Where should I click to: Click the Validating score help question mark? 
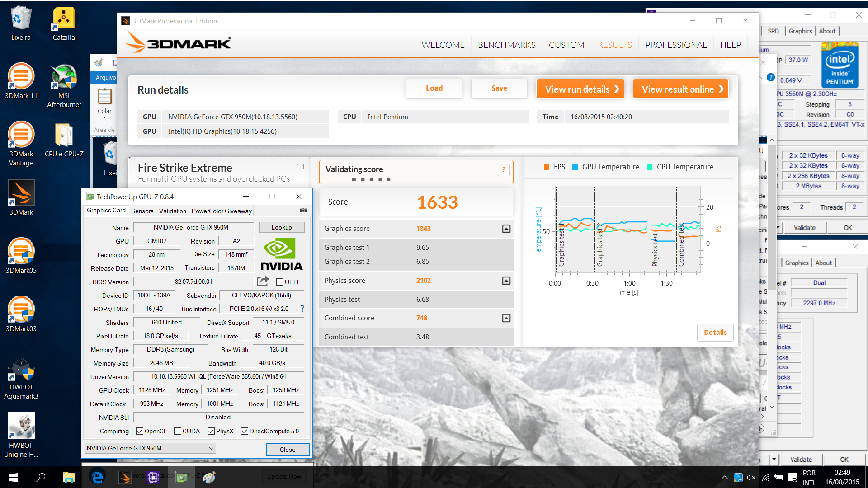coord(504,170)
